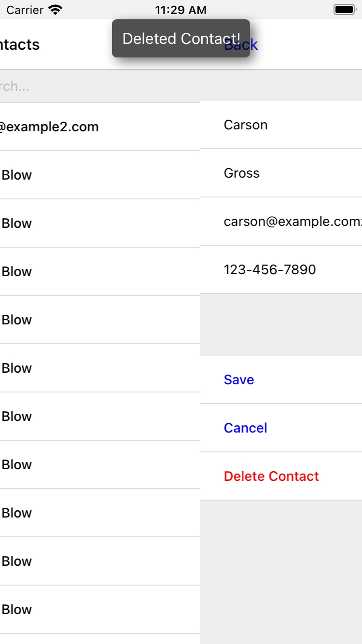Edit the first name field Carson
This screenshot has height=644, width=362.
point(281,125)
